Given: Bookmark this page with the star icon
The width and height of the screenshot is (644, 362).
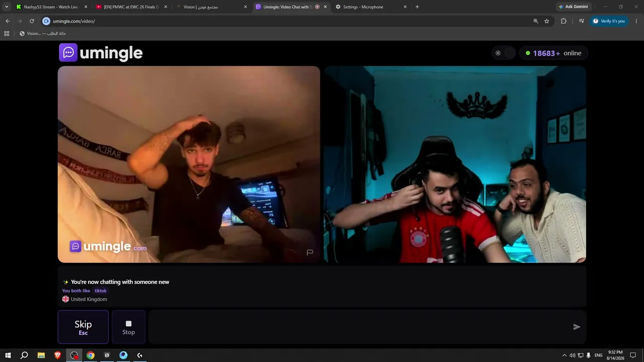Looking at the screenshot, I should (x=547, y=21).
